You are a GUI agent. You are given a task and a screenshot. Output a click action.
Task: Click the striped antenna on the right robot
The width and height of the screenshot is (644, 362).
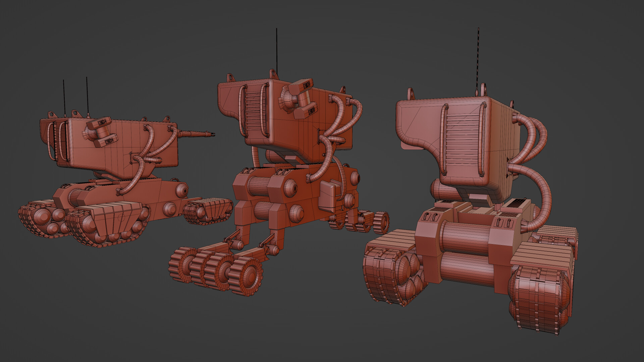point(478,57)
